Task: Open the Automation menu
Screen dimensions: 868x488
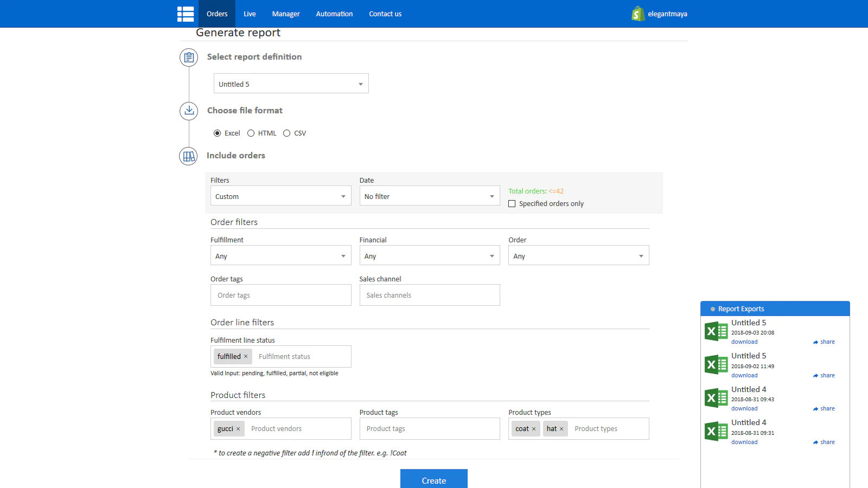Action: click(x=334, y=14)
